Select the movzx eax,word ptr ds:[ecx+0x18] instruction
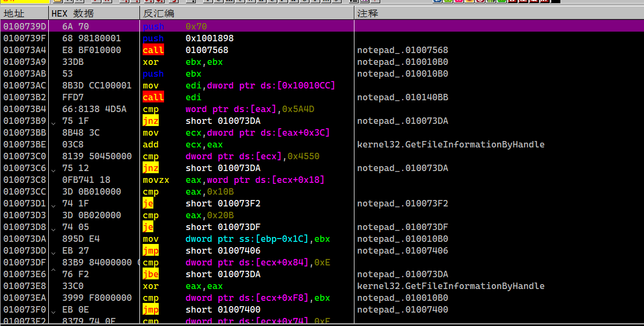644x326 pixels. 233,180
